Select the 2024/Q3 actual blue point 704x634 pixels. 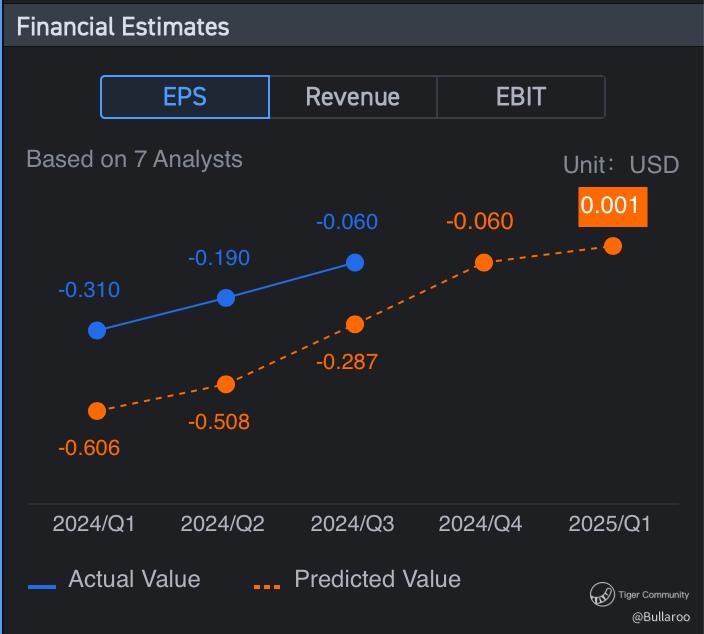coord(355,263)
